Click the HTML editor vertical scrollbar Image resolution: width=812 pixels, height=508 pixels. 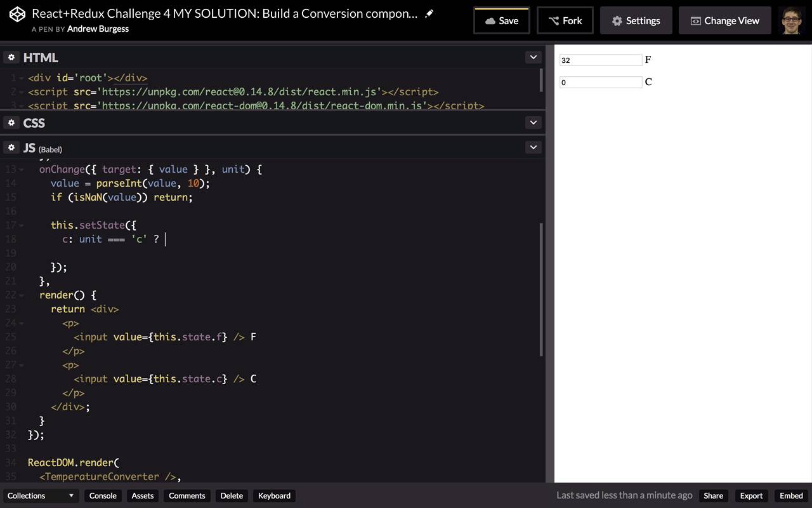541,79
